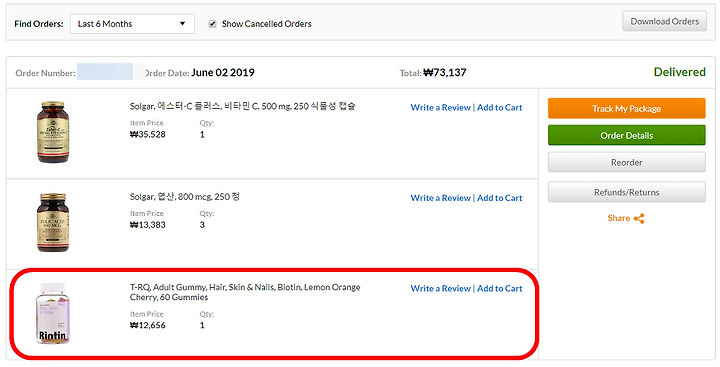Screen dimensions: 720x367
Task: Open Solgar folic acid bottle thumbnail
Action: tap(53, 222)
